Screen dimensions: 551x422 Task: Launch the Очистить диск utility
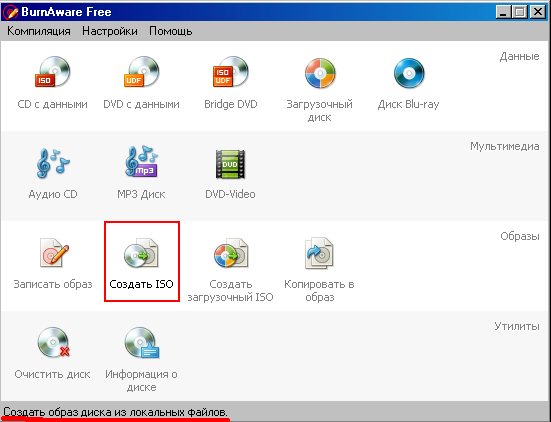coord(53,353)
